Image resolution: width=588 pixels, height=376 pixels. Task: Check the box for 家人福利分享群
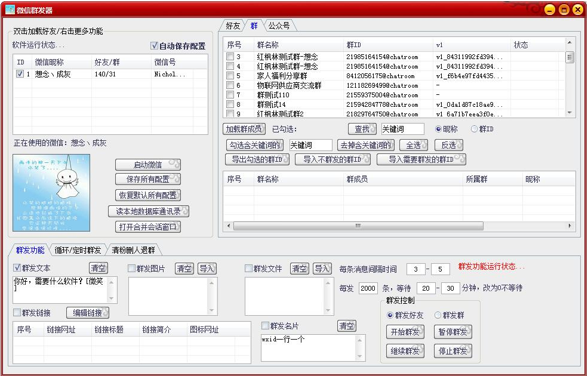[x=230, y=76]
